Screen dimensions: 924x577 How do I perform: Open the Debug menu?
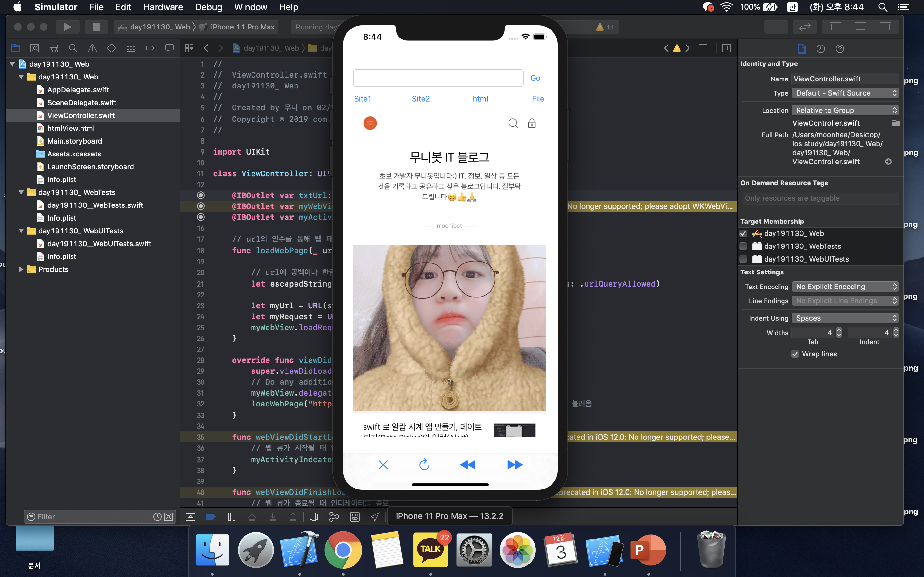pos(208,7)
